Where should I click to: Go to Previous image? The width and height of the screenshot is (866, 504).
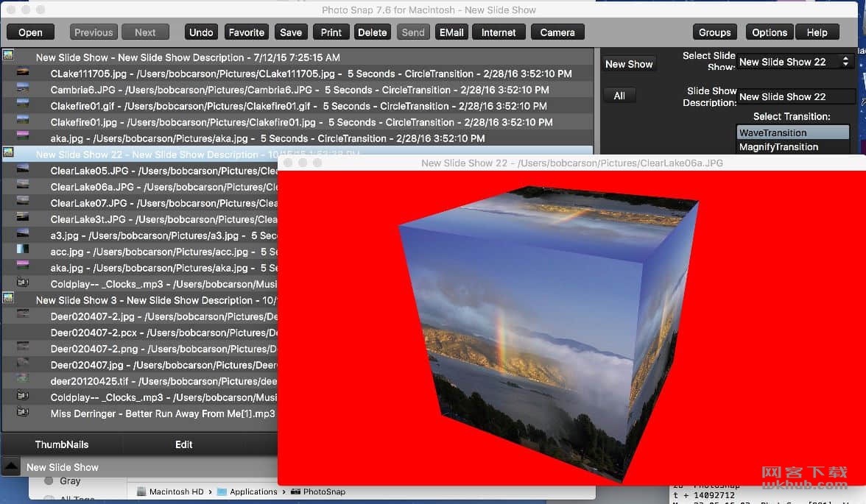pos(94,32)
